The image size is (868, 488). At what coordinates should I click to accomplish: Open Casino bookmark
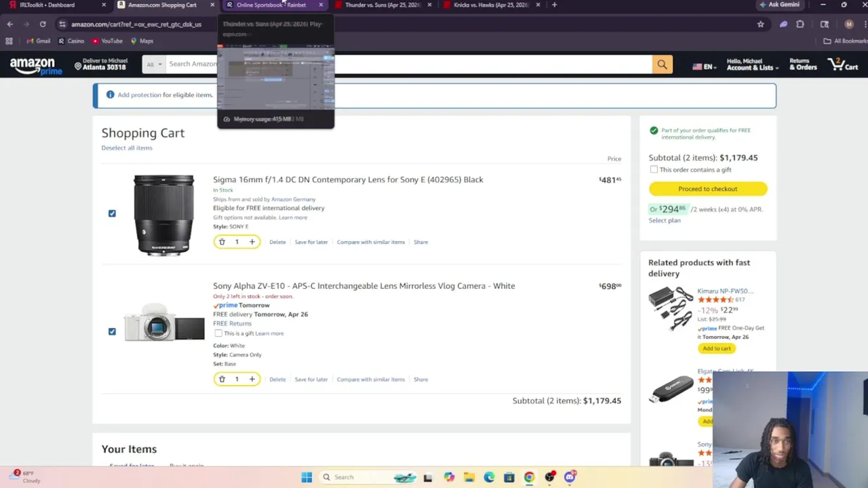71,41
